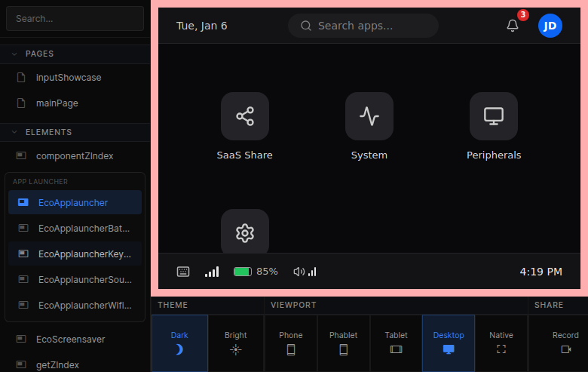Select the Native viewport option
588x372 pixels.
pos(501,343)
